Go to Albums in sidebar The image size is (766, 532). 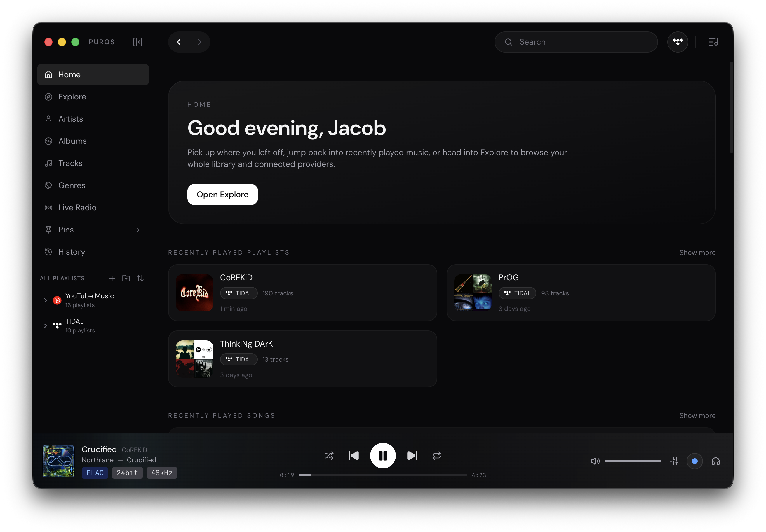(93, 141)
